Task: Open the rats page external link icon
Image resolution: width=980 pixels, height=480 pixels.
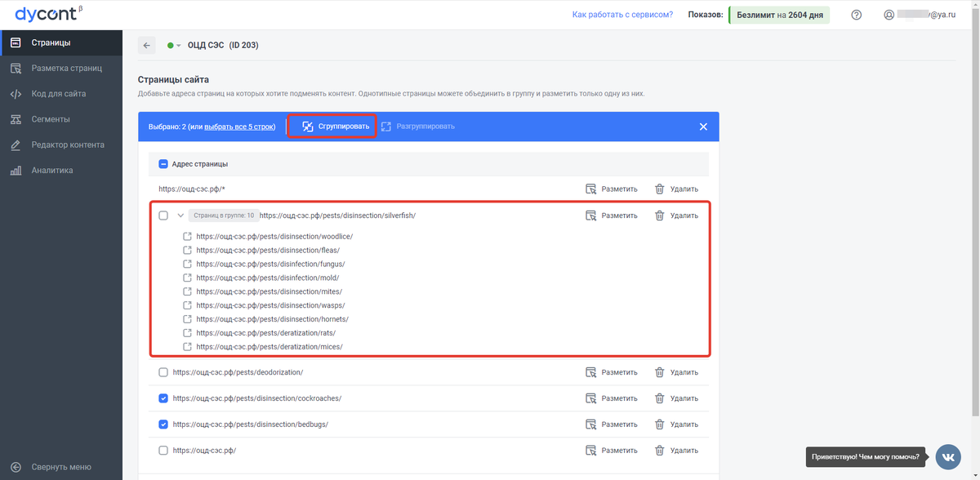Action: tap(187, 333)
